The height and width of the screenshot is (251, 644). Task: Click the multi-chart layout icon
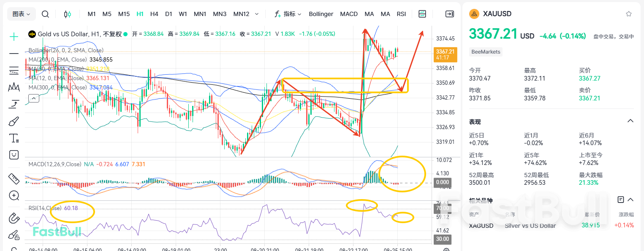tap(422, 14)
